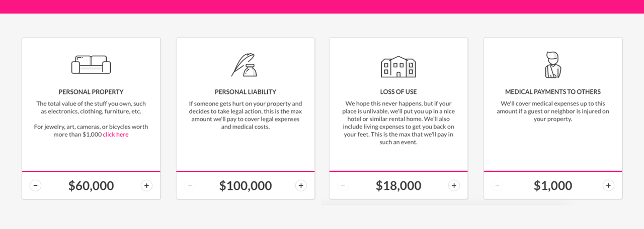Viewport: 644px width, 229px height.
Task: Click the MEDICAL PAYMENTS TO OTHERS heading
Action: tap(553, 92)
